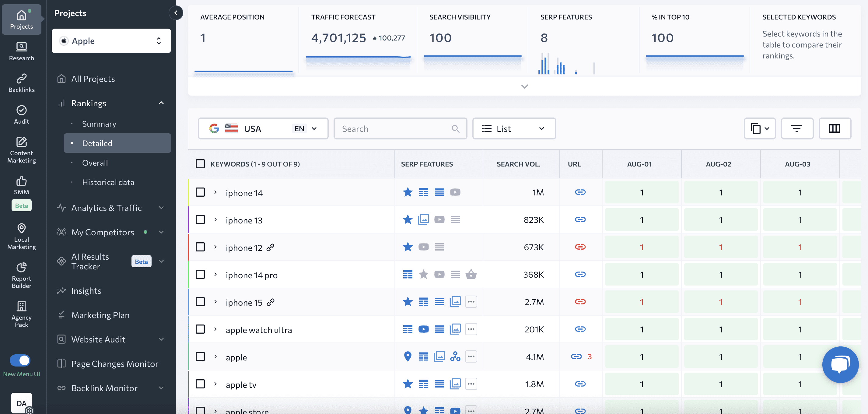
Task: Check the iphone 14 pro row checkbox
Action: (x=200, y=274)
